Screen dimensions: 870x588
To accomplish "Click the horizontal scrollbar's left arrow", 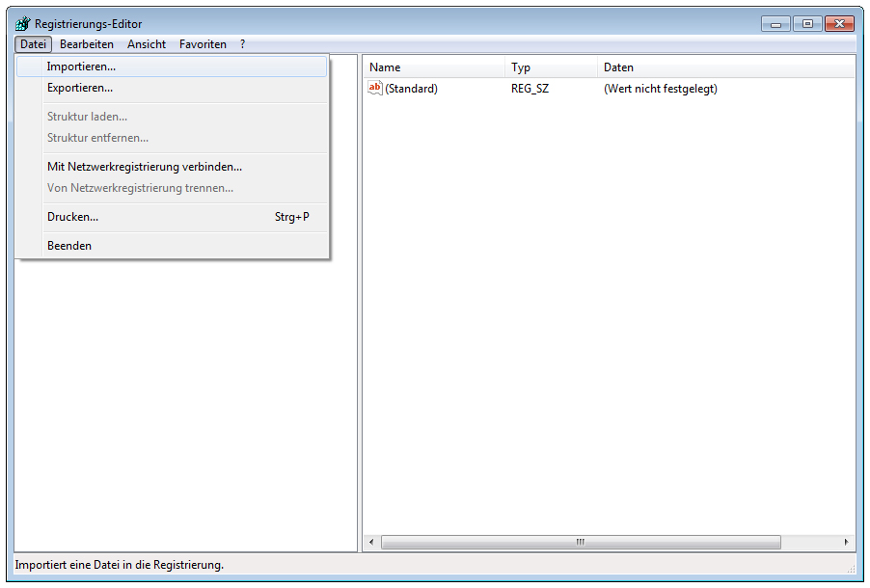I will coord(371,543).
